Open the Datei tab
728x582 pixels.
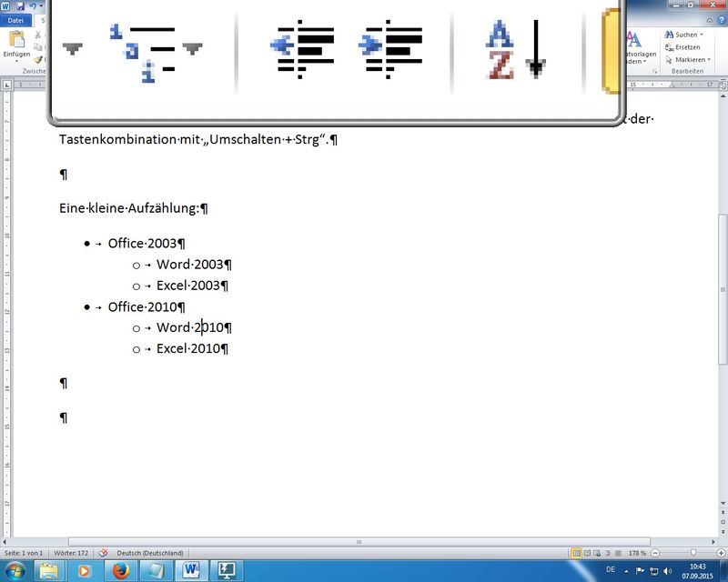15,20
